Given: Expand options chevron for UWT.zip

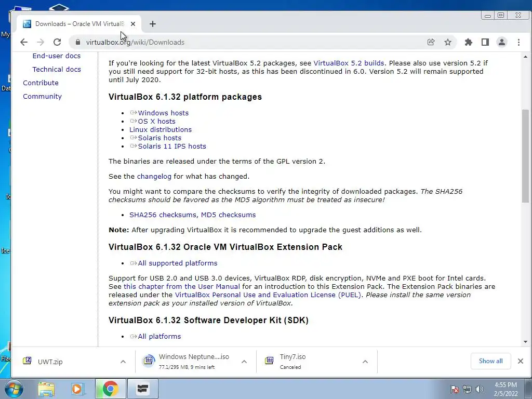Looking at the screenshot, I should [x=123, y=362].
